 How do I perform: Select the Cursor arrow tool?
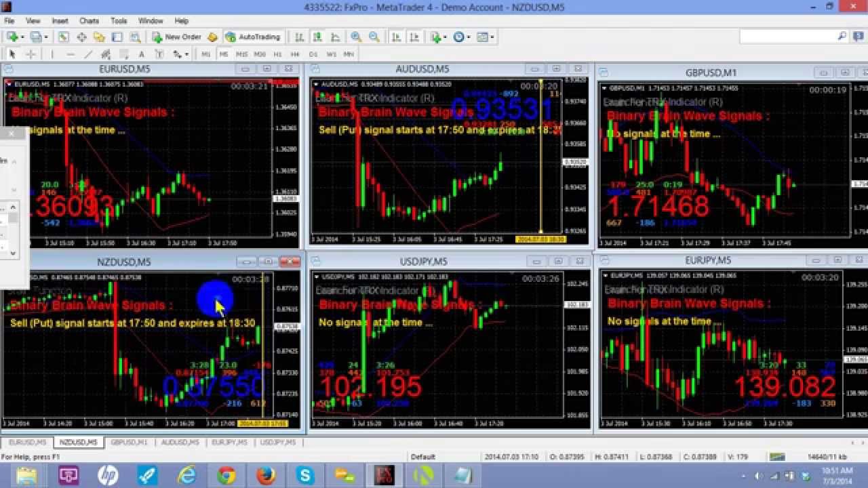coord(13,54)
